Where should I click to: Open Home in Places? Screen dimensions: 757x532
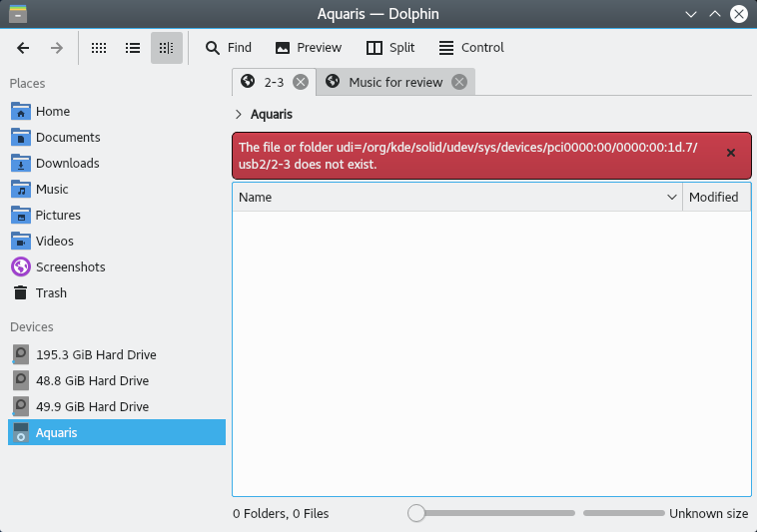click(x=117, y=112)
